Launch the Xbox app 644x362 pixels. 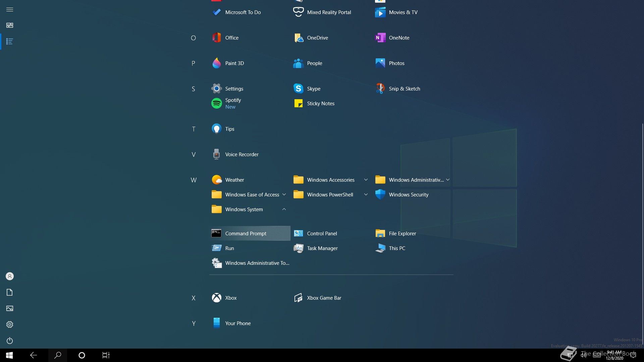[x=250, y=298]
